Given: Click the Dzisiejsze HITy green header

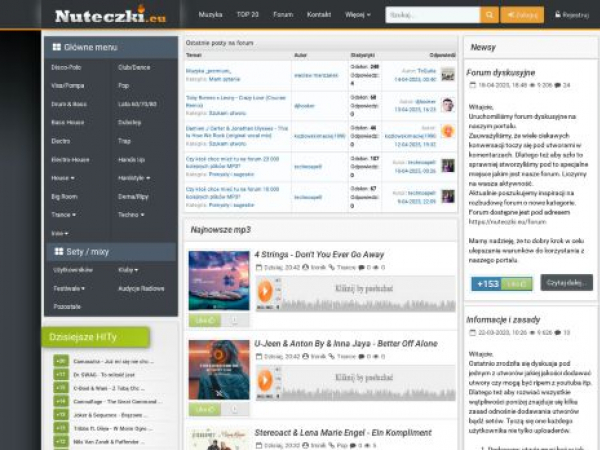Looking at the screenshot, I should coord(96,337).
